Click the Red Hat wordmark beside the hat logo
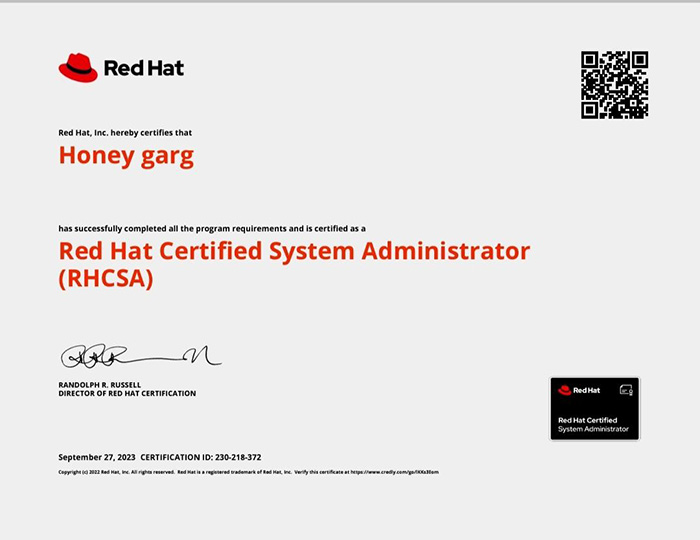 tap(144, 69)
